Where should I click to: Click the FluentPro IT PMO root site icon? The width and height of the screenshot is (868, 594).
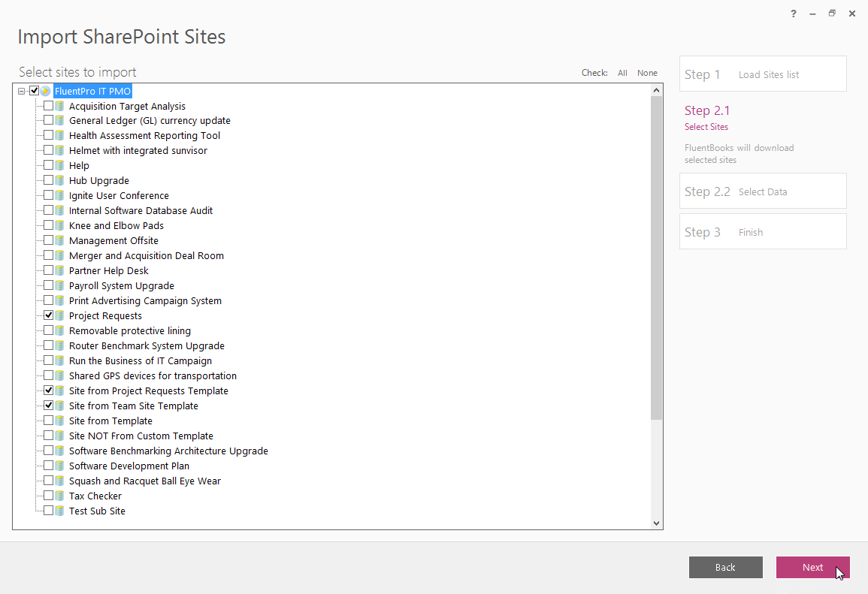click(x=45, y=92)
